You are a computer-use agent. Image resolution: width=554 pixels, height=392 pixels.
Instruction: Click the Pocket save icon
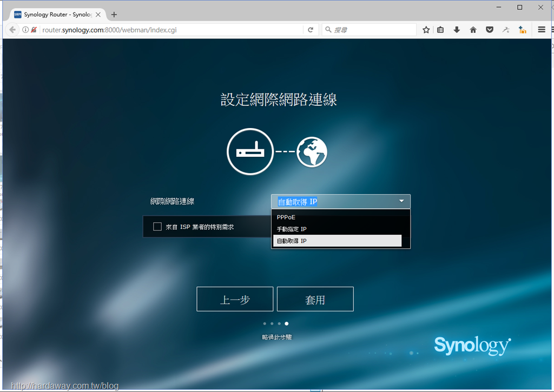489,30
